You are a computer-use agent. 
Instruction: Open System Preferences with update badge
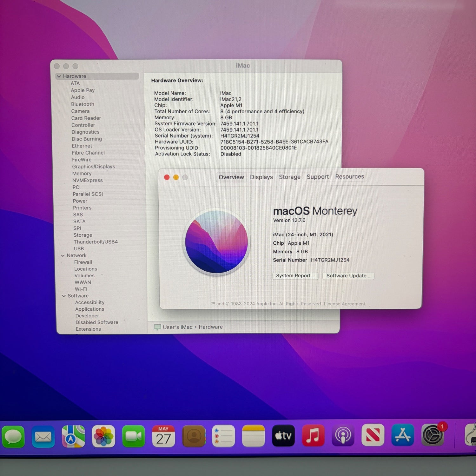click(x=433, y=434)
